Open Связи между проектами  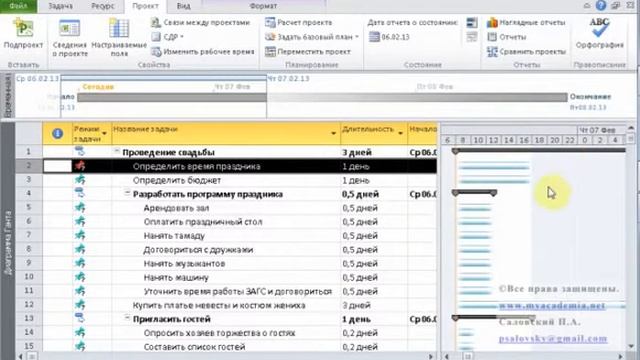(x=201, y=22)
